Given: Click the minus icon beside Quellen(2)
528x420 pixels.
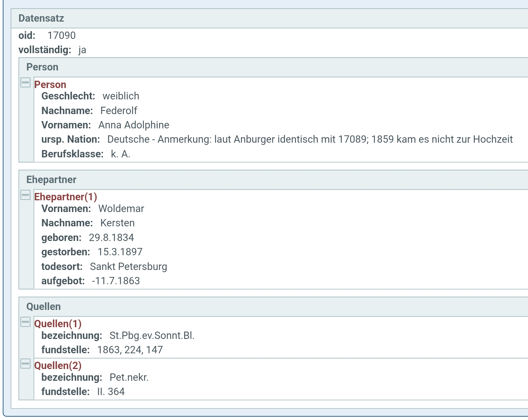Looking at the screenshot, I should click(x=25, y=364).
